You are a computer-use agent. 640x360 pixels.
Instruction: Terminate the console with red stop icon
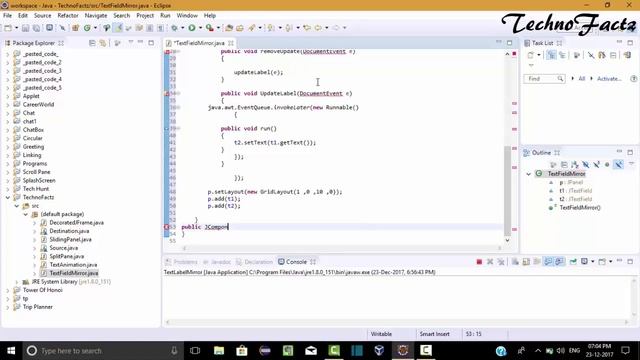point(479,262)
